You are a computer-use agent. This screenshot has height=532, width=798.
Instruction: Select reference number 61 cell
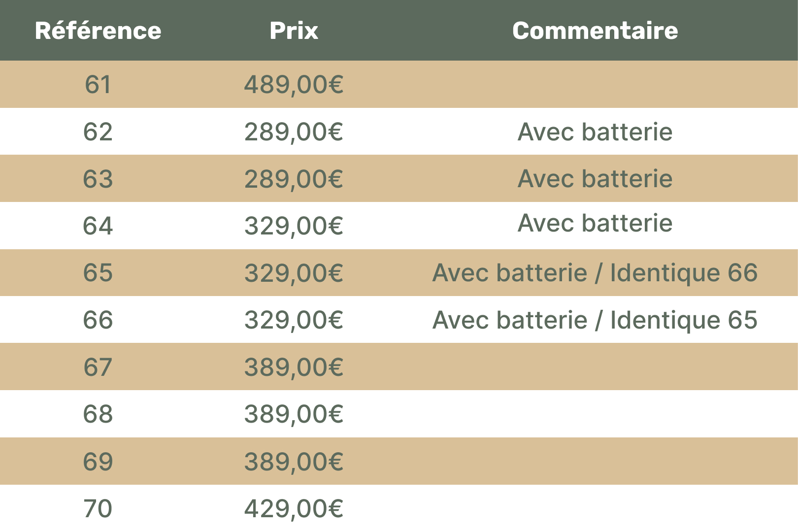[x=98, y=84]
